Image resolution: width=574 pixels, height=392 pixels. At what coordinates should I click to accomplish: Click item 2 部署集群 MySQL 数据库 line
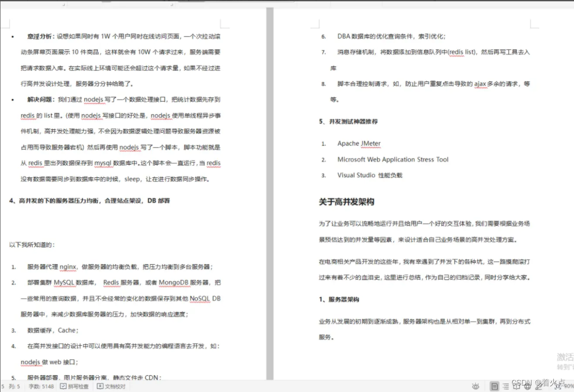tap(124, 283)
